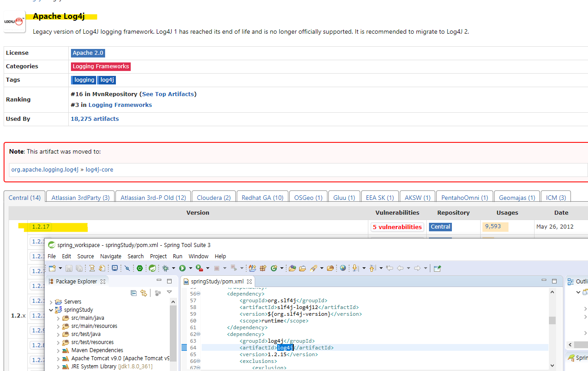Switch to the Redhat GA (10) tab
This screenshot has width=588, height=371.
pos(262,197)
